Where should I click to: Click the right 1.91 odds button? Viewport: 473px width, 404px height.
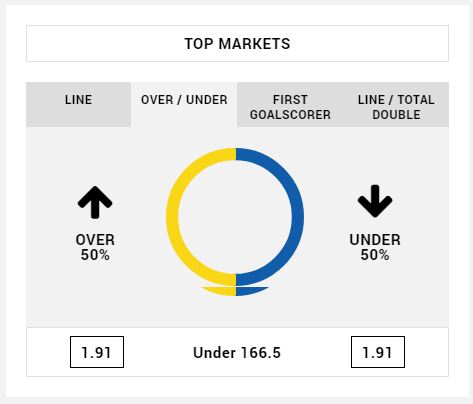[x=378, y=352]
